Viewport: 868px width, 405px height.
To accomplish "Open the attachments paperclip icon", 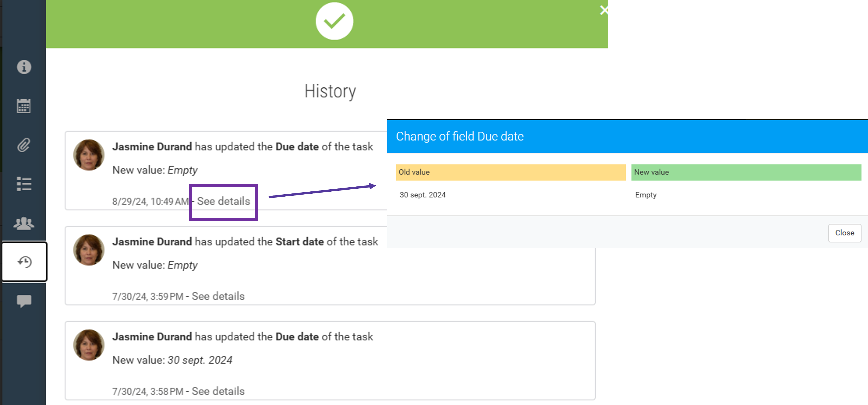I will 24,145.
